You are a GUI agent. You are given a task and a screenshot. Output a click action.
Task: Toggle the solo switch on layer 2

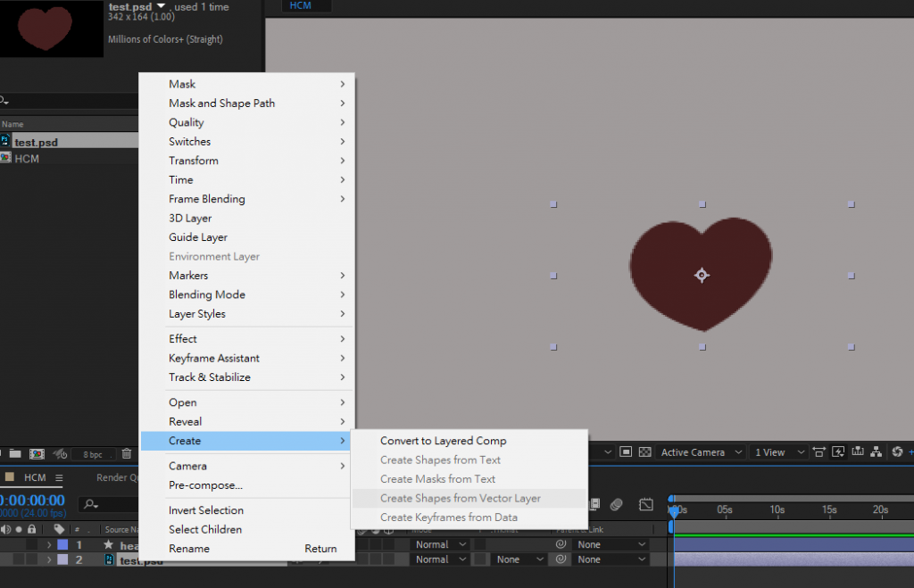pyautogui.click(x=19, y=559)
